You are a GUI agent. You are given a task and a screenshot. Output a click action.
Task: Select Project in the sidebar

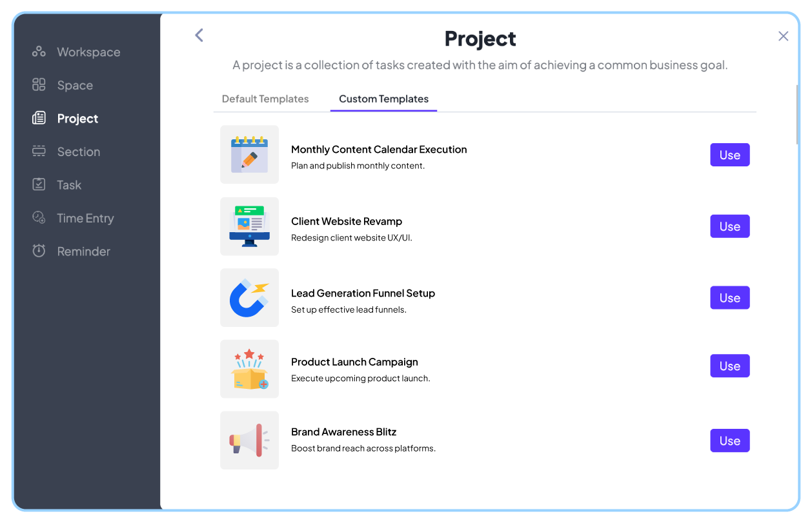[x=77, y=119]
